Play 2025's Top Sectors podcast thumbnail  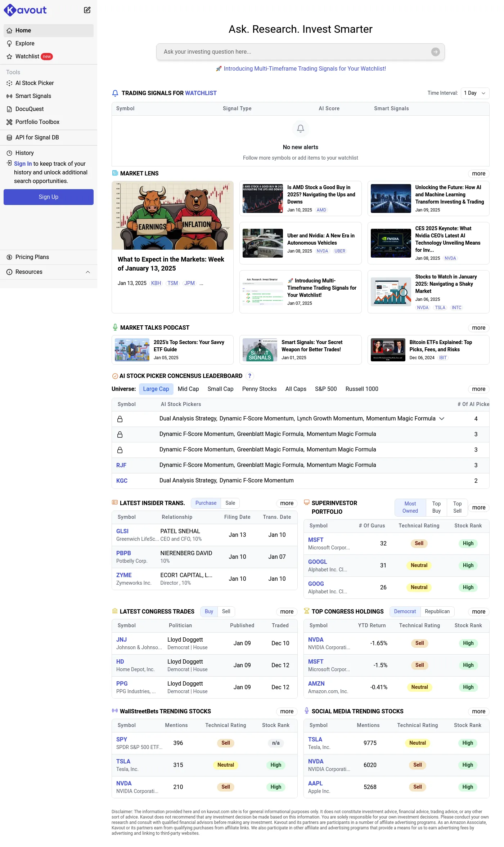click(x=132, y=350)
